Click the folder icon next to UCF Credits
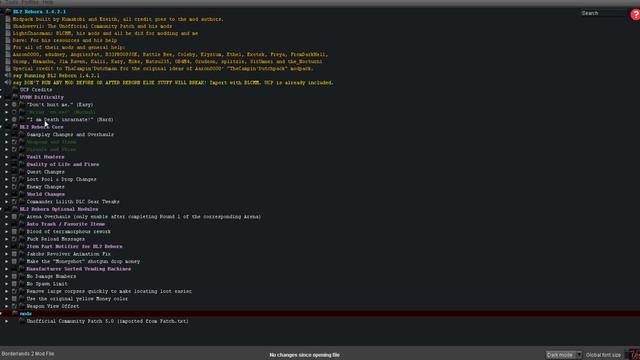The image size is (640, 360). pyautogui.click(x=15, y=90)
